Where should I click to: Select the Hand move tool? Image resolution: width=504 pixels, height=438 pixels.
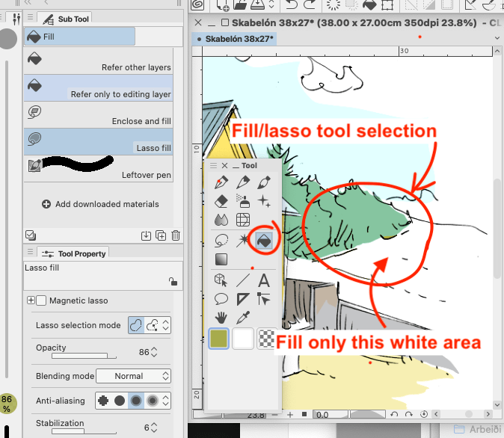[x=221, y=318]
